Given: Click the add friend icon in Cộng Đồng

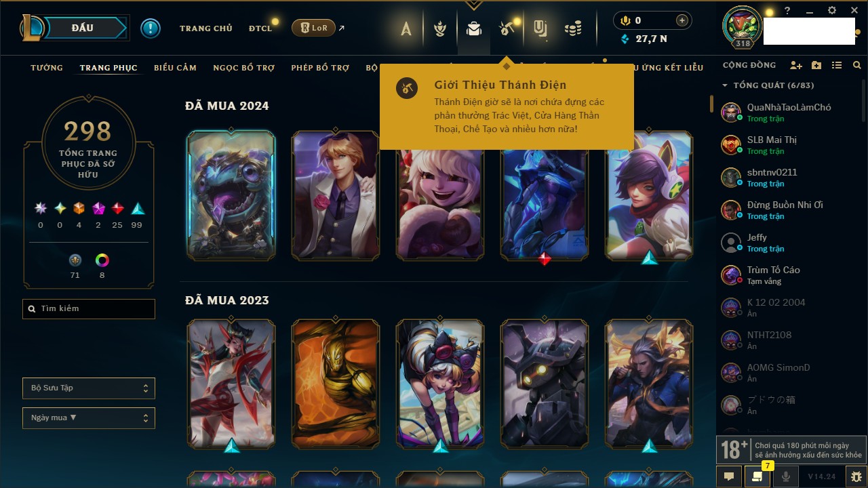Looking at the screenshot, I should coord(796,65).
